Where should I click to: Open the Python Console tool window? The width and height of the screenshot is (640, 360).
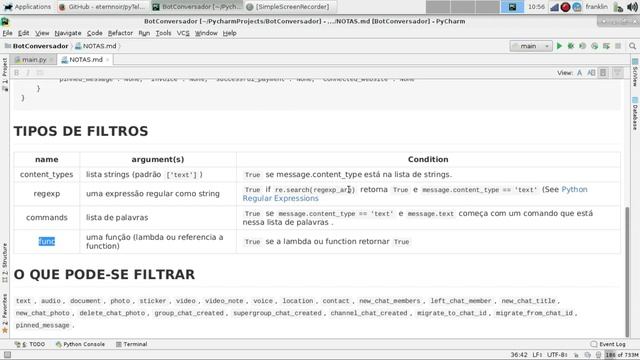pyautogui.click(x=80, y=344)
